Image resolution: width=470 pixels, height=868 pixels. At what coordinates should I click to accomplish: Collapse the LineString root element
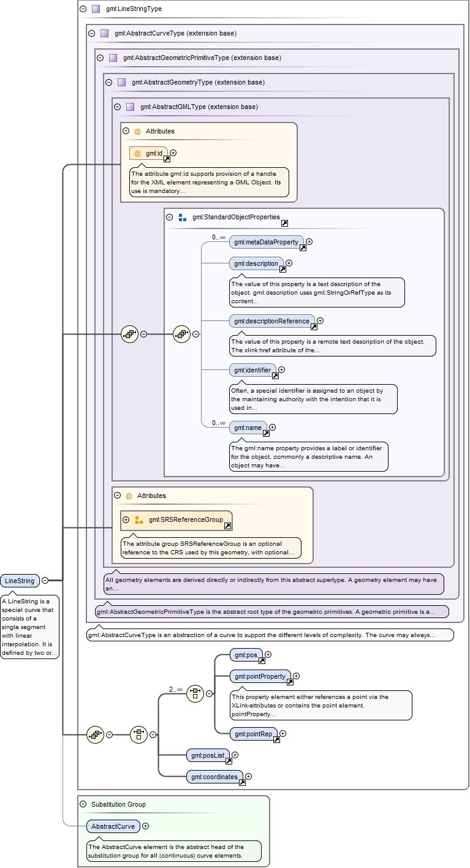[x=45, y=580]
